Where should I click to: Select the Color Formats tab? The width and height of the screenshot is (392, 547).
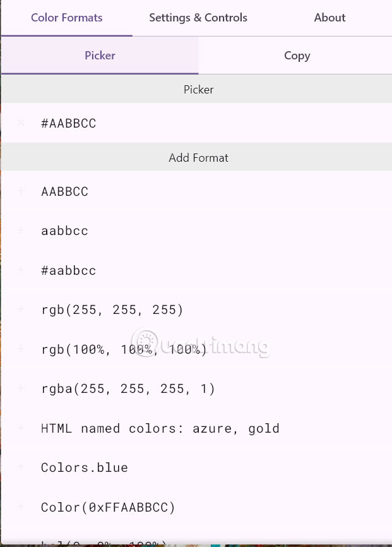click(x=66, y=18)
